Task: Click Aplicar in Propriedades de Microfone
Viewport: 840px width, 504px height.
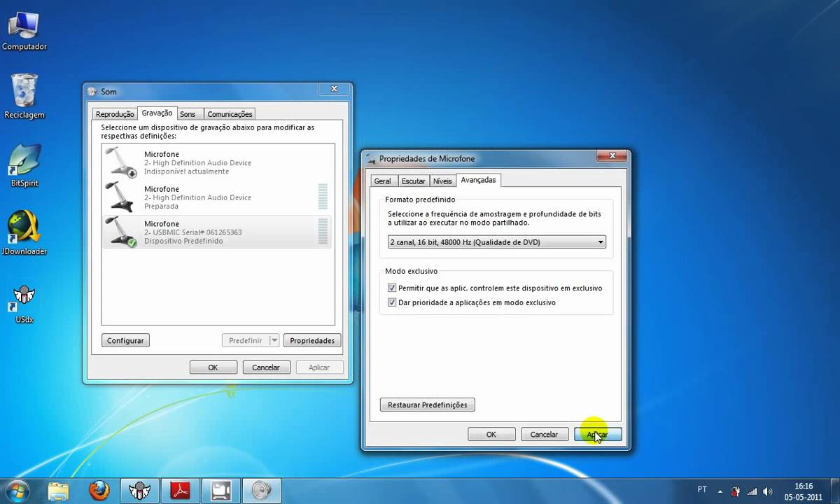Action: point(597,434)
